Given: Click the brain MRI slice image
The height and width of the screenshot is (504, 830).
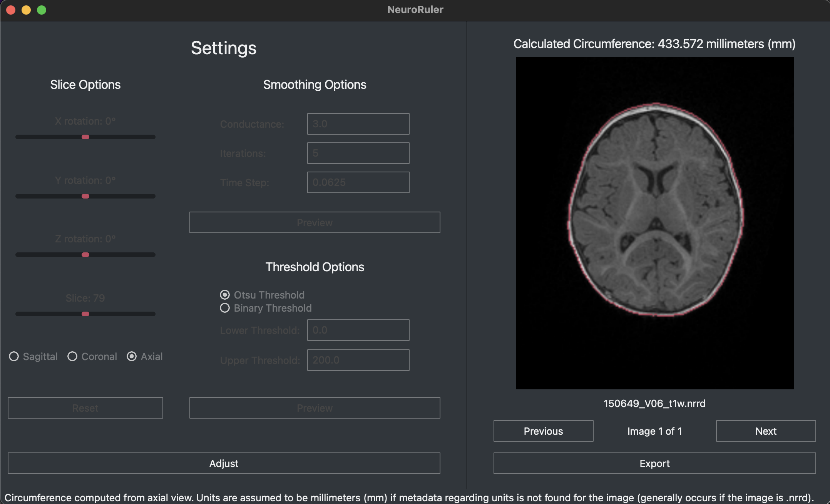Looking at the screenshot, I should coord(654,223).
